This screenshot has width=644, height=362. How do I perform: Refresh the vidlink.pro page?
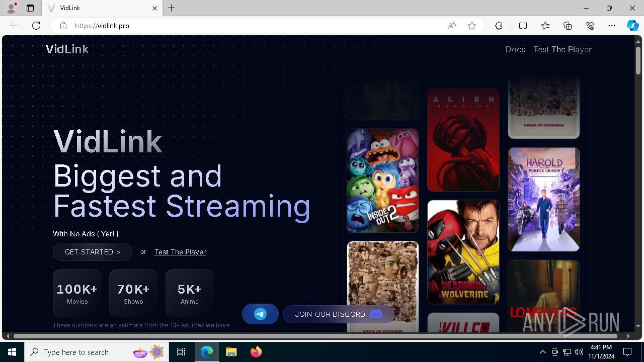(36, 26)
